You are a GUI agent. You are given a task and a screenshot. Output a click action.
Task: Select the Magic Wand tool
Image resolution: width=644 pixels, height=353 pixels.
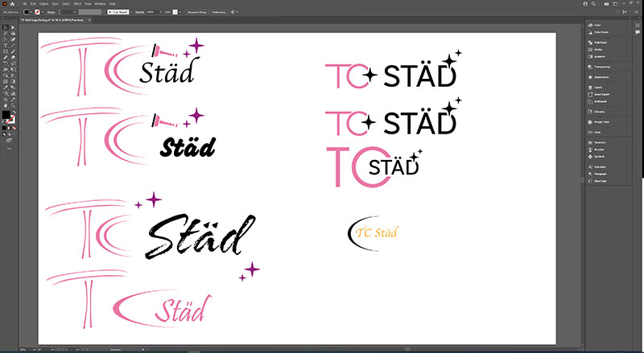pos(6,33)
